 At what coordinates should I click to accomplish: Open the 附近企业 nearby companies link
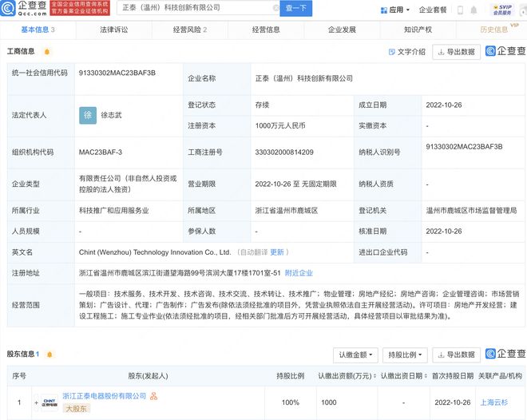[x=299, y=272]
